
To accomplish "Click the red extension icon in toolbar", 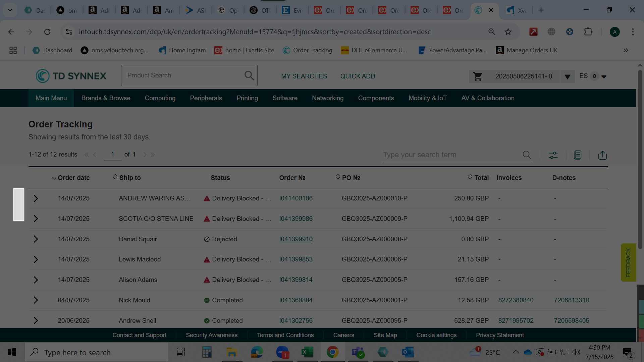I will (x=533, y=32).
